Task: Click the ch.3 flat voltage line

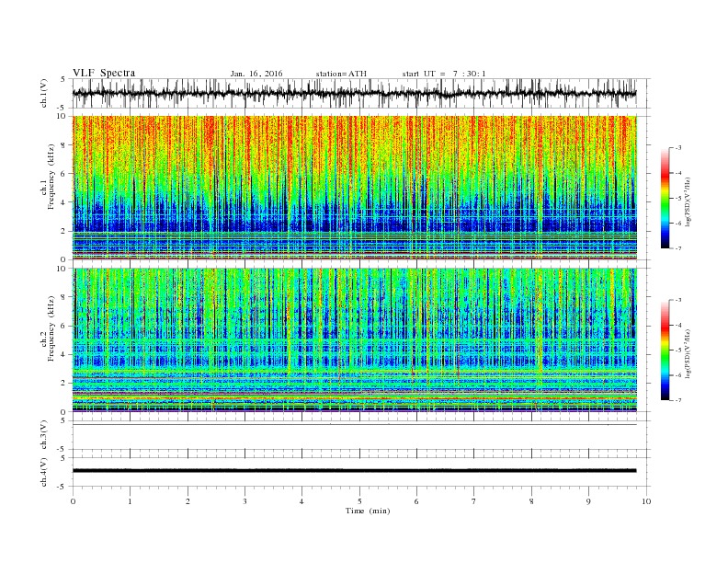Action: pyautogui.click(x=354, y=425)
